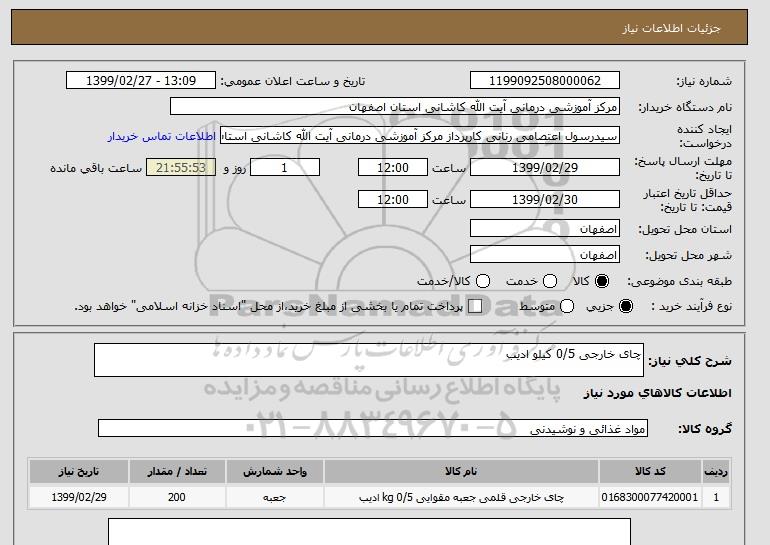
Task: Click the reply deadline date 1399/02/29 field
Action: click(x=545, y=167)
